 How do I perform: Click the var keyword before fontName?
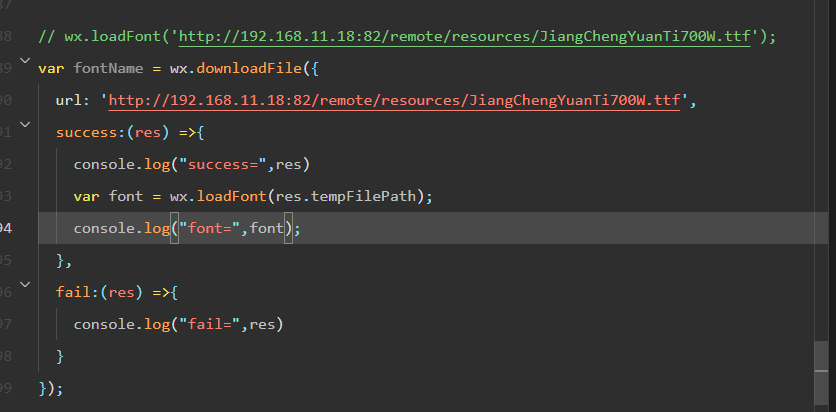50,69
